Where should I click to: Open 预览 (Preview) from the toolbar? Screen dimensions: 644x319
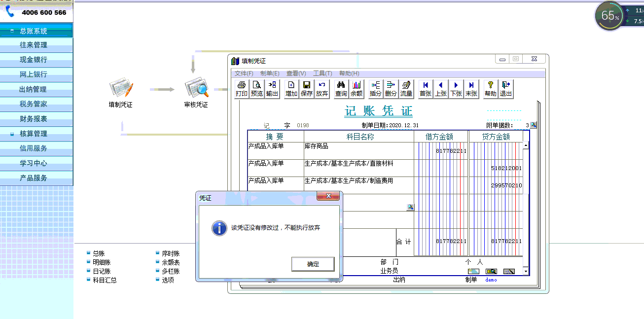[x=257, y=89]
